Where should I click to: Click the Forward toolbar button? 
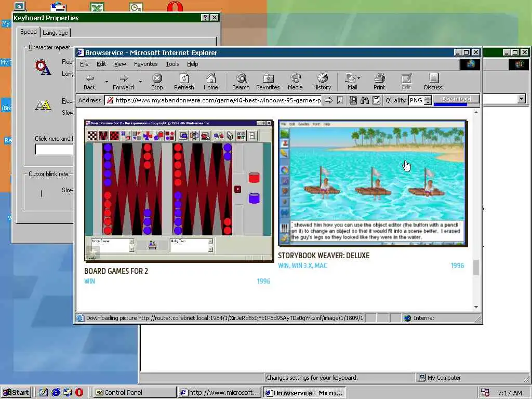click(x=123, y=82)
